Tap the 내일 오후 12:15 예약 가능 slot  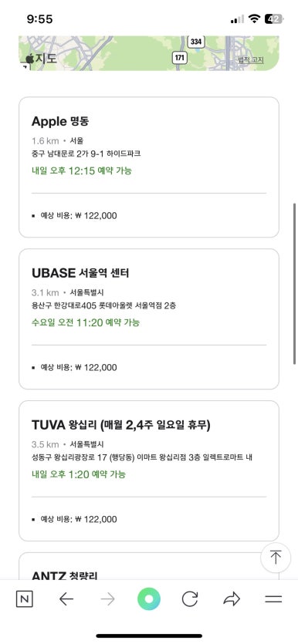tap(82, 170)
